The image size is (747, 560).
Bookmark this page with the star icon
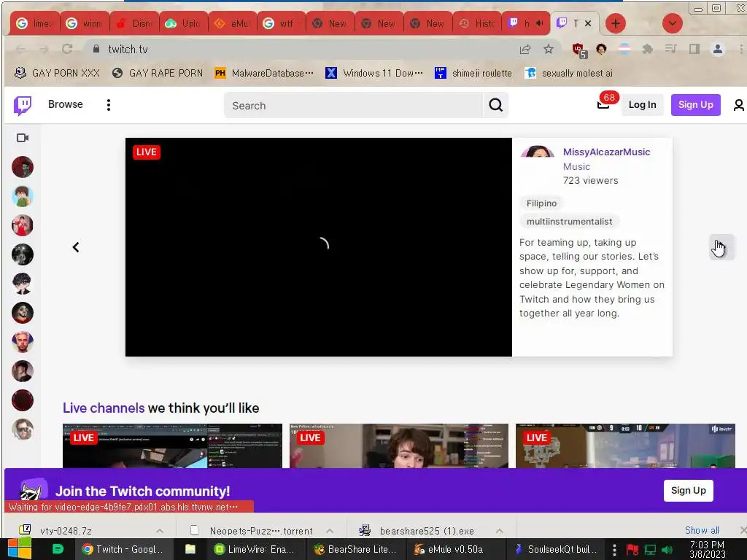[549, 49]
